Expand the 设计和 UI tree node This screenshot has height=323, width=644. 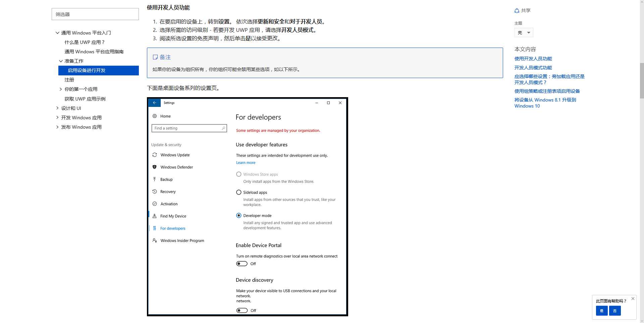pyautogui.click(x=57, y=108)
